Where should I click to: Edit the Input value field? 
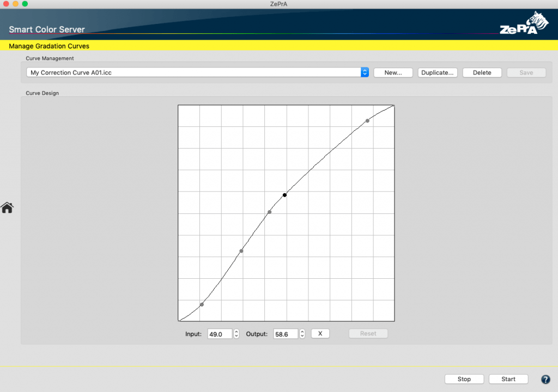pyautogui.click(x=219, y=333)
